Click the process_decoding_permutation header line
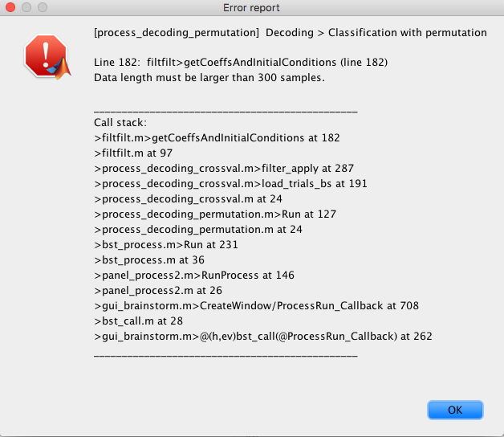The width and height of the screenshot is (504, 437). point(291,32)
